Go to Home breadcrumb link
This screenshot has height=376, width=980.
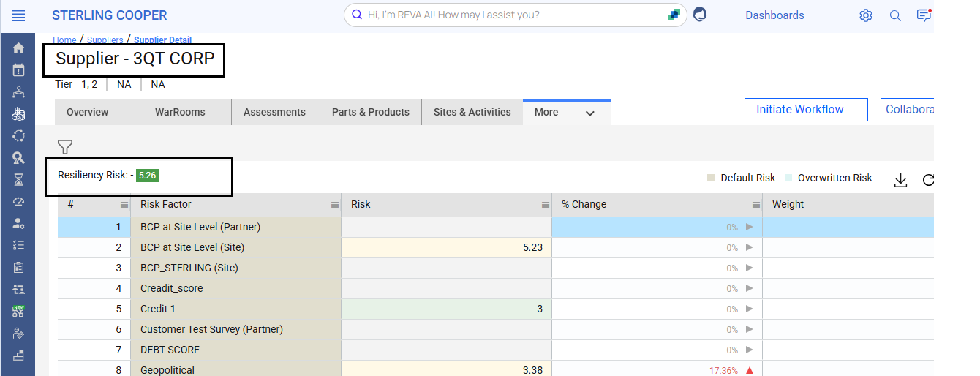64,40
